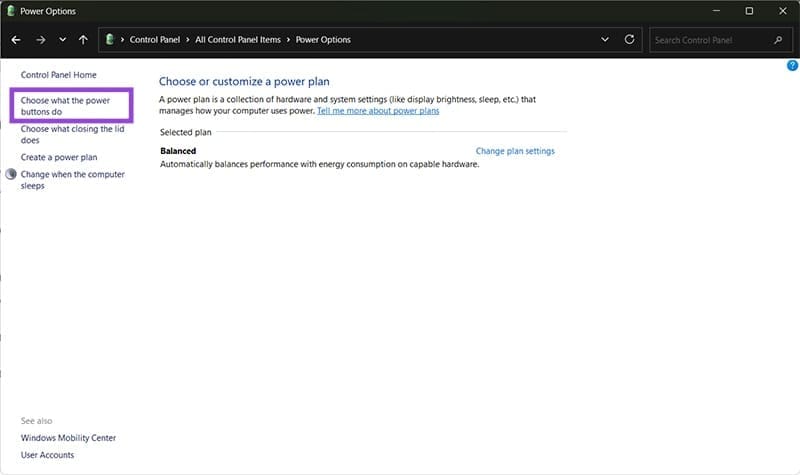
Task: Open Control Panel breadcrumb
Action: pos(155,40)
